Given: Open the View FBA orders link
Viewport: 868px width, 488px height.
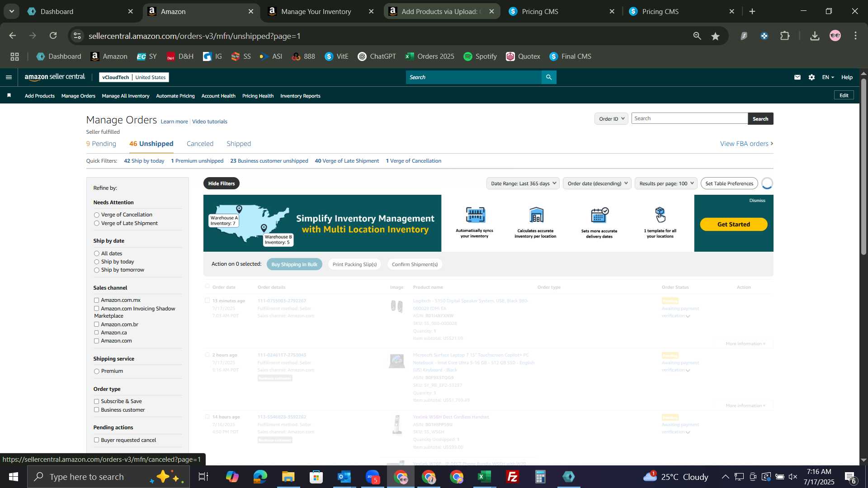Looking at the screenshot, I should pyautogui.click(x=746, y=144).
